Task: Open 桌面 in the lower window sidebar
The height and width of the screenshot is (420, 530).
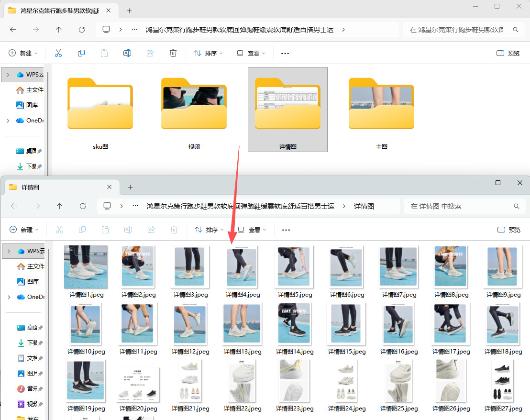Action: [x=30, y=327]
